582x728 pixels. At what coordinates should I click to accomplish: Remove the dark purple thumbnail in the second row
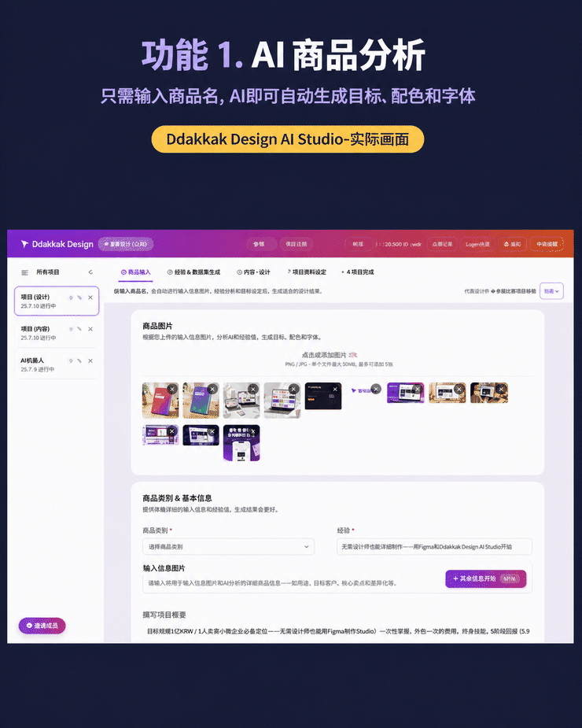coord(212,431)
